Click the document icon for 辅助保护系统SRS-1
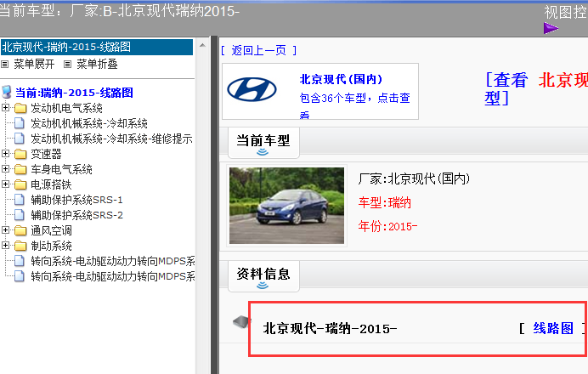Screen dimensions: 588x374 [x=20, y=200]
